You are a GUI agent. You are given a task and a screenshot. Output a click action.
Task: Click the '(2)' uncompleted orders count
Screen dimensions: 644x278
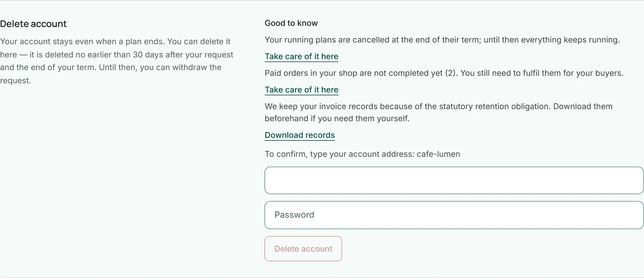coord(451,73)
